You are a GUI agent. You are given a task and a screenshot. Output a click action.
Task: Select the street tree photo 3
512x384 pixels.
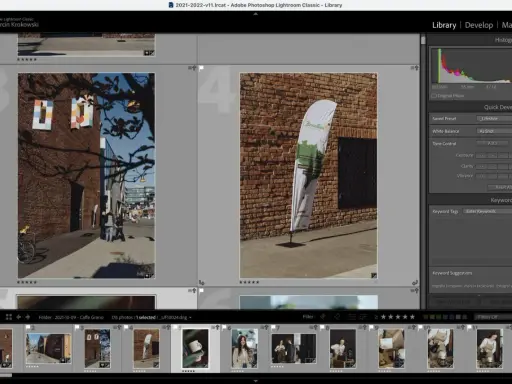click(x=86, y=176)
